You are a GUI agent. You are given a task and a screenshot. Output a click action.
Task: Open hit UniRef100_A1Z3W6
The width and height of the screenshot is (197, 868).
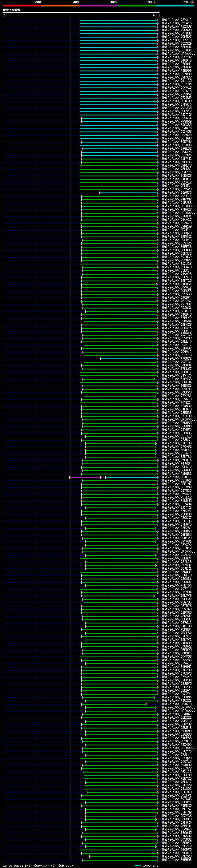pos(177,26)
